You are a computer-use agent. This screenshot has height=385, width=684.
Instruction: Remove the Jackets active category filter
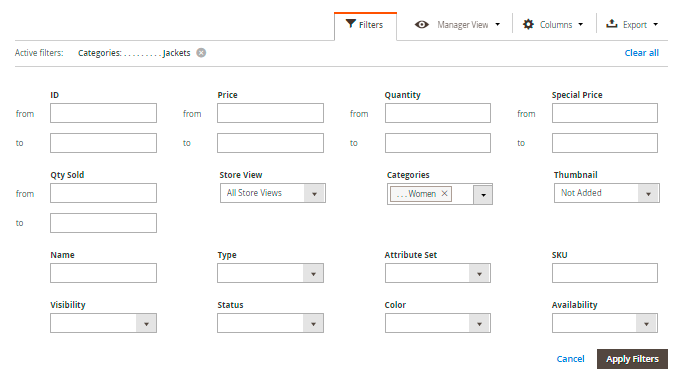tap(201, 53)
